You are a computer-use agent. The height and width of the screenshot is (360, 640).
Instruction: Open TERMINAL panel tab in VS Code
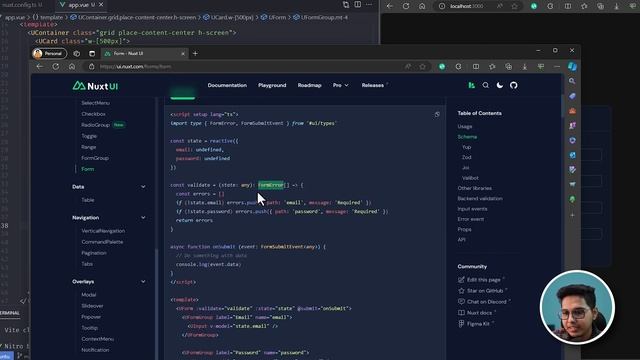[9, 313]
